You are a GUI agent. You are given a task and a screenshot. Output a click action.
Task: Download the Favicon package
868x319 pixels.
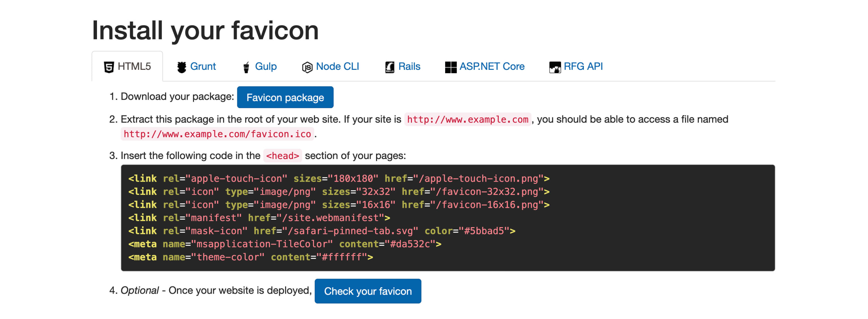[x=285, y=97]
